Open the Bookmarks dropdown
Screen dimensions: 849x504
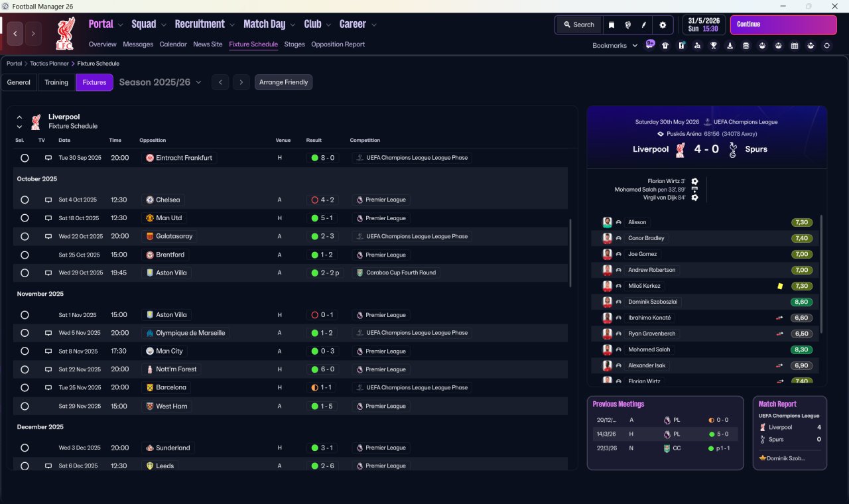(615, 46)
